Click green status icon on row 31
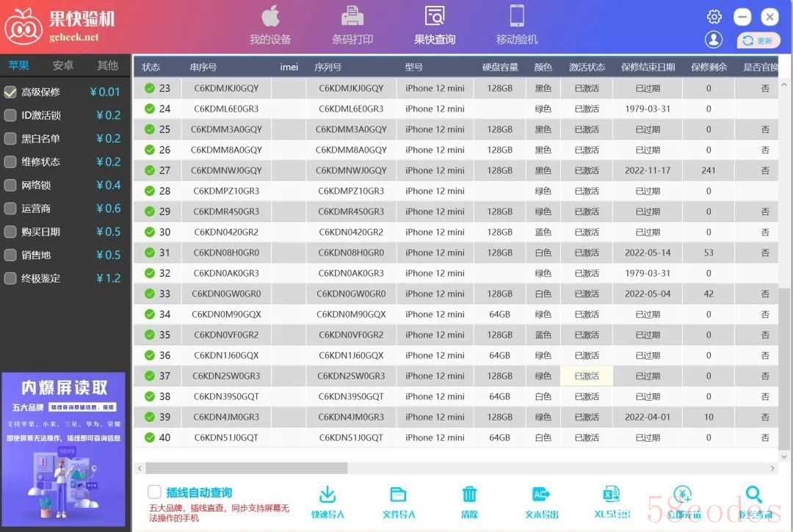This screenshot has width=793, height=532. point(150,252)
